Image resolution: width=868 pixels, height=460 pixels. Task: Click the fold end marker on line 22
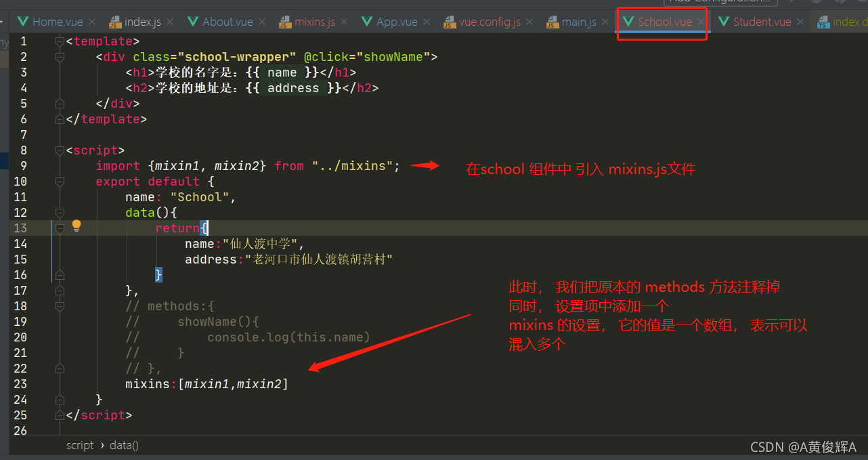[x=60, y=369]
